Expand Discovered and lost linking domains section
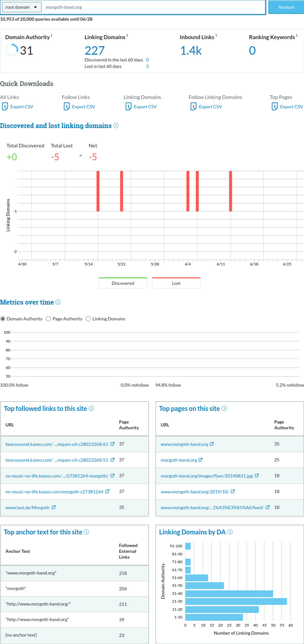 (x=116, y=125)
